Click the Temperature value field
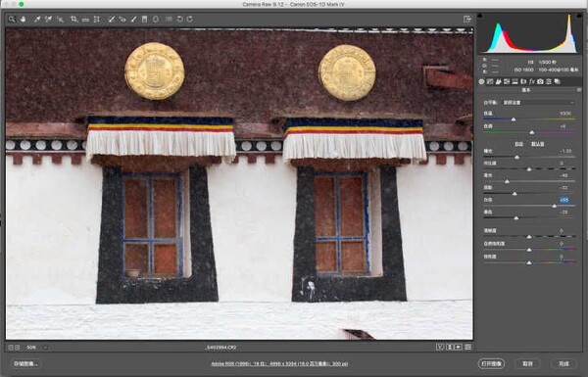 565,114
